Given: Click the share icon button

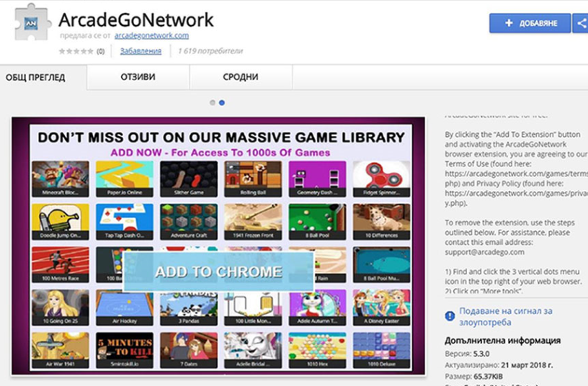Looking at the screenshot, I should 581,23.
